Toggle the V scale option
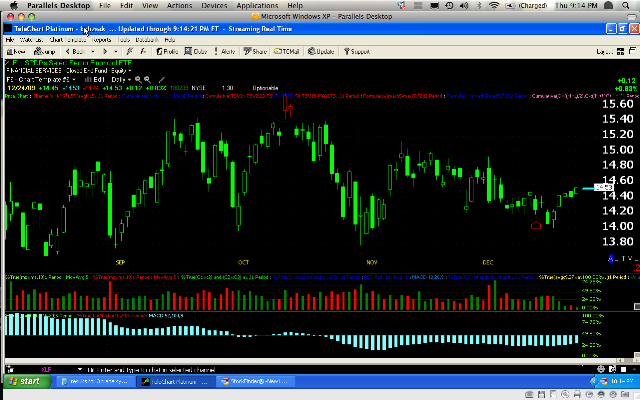 point(630,258)
